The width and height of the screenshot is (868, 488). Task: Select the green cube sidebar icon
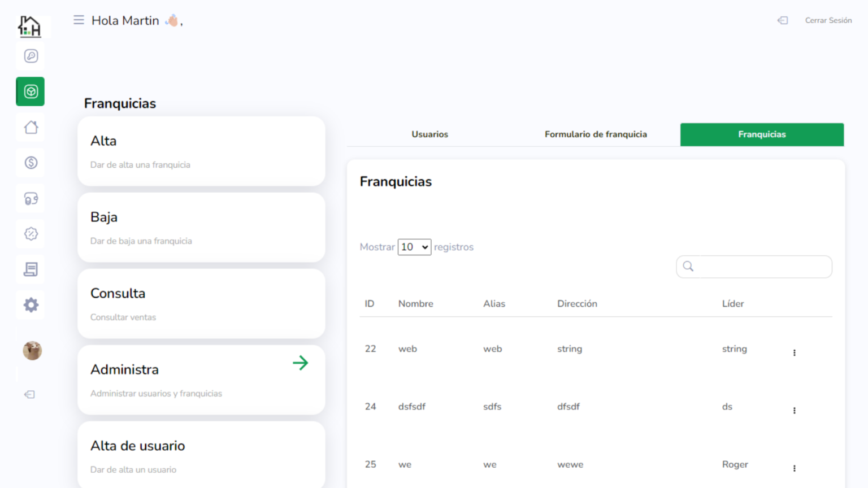pyautogui.click(x=31, y=91)
